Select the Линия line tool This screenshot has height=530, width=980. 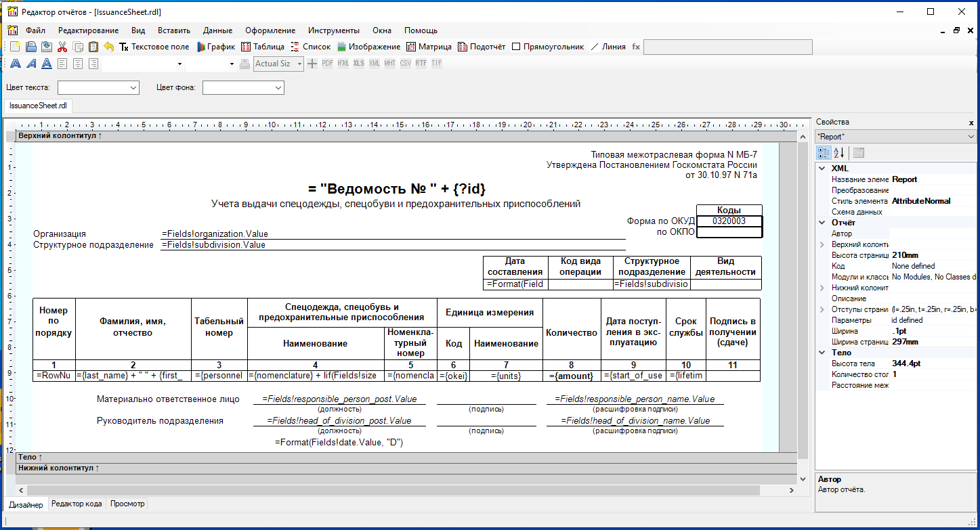(x=608, y=47)
